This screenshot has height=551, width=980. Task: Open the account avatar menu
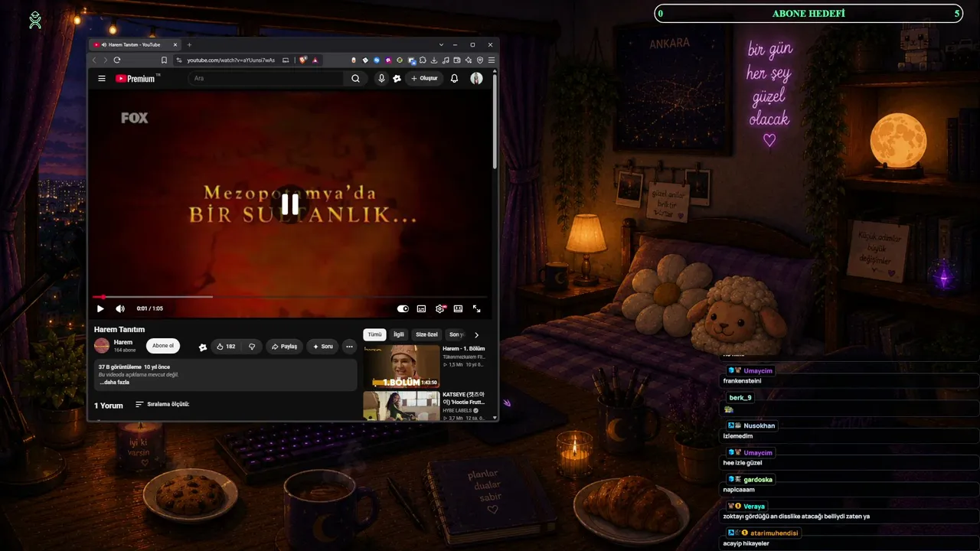pyautogui.click(x=476, y=78)
